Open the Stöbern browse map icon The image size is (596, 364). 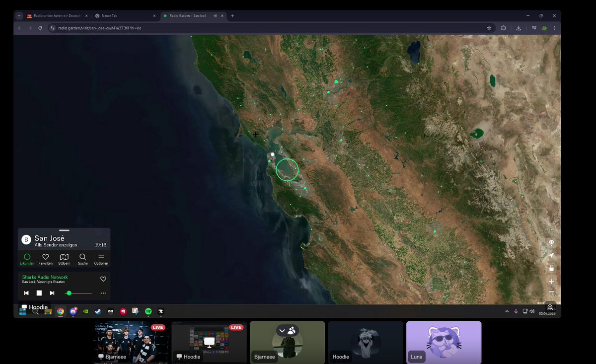click(x=64, y=259)
